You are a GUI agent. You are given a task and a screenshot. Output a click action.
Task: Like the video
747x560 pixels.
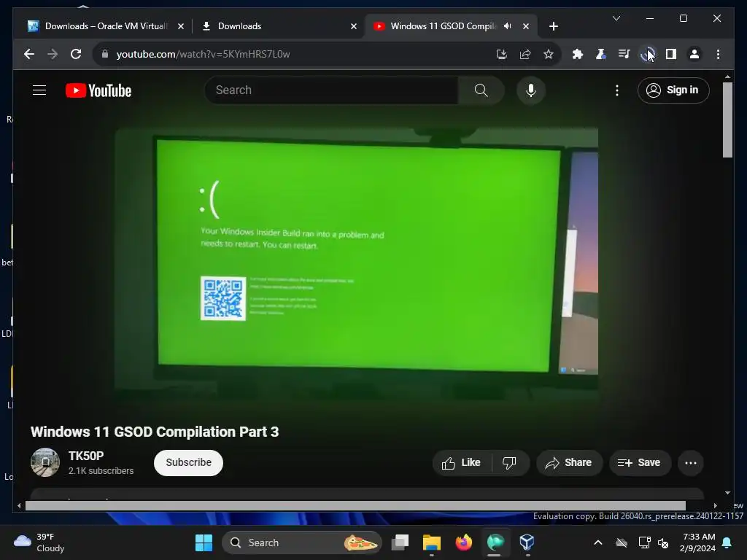(461, 463)
